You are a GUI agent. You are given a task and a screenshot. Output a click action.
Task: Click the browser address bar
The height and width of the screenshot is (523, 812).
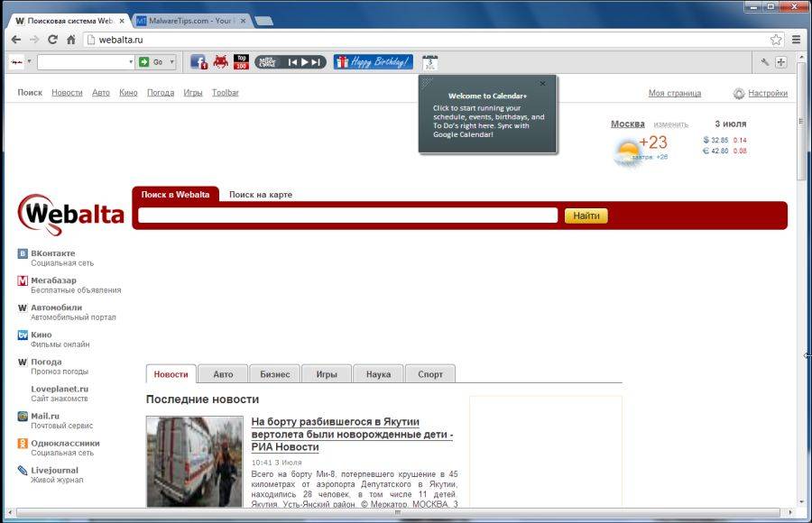(429, 40)
